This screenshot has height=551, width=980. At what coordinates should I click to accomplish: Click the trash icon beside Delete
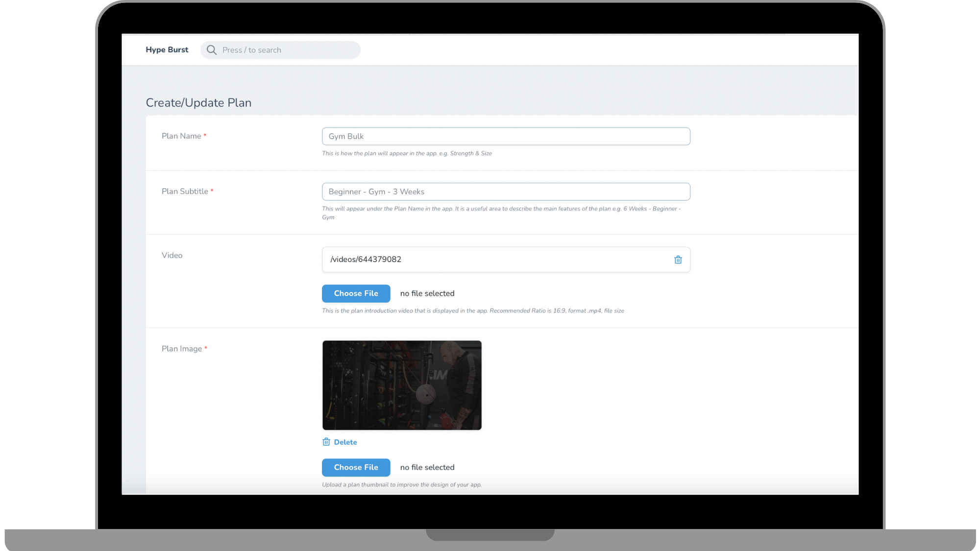(326, 442)
